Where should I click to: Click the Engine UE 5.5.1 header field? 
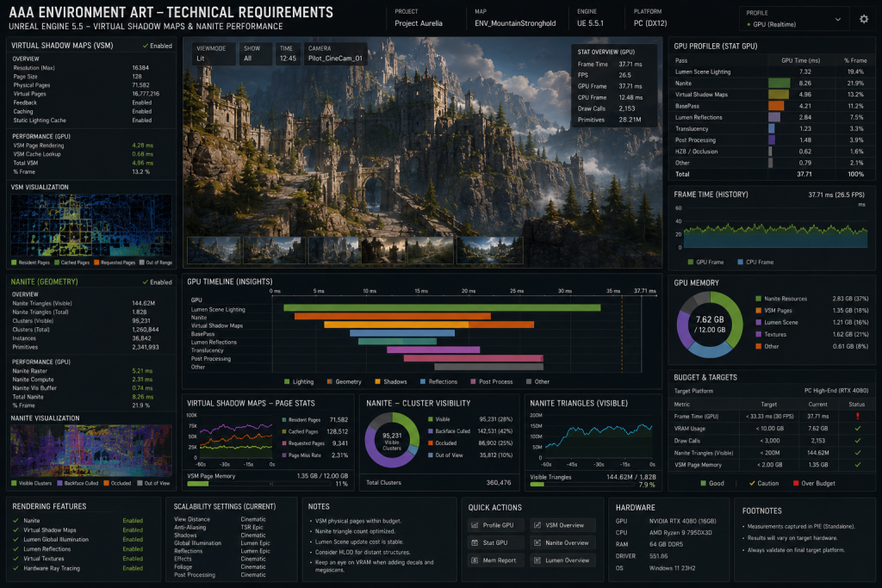click(x=590, y=19)
